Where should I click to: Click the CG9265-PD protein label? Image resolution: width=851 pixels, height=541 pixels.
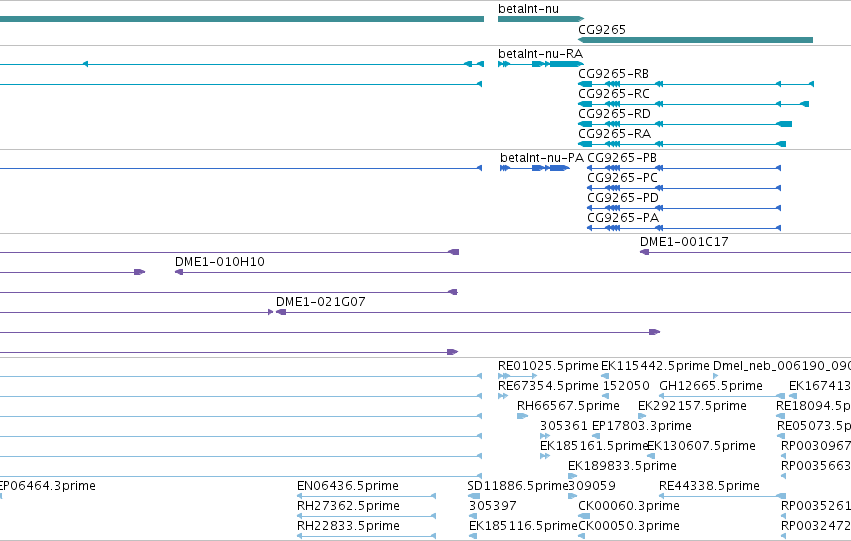coord(623,198)
